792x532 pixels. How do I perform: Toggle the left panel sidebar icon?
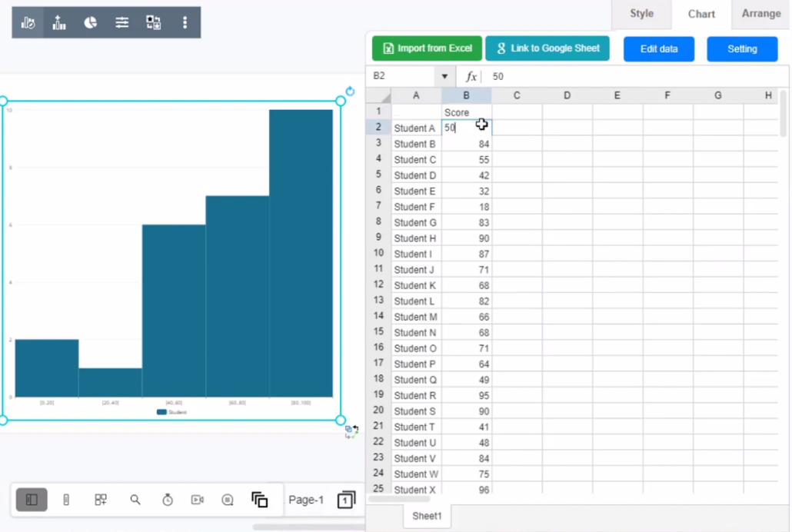coord(31,500)
